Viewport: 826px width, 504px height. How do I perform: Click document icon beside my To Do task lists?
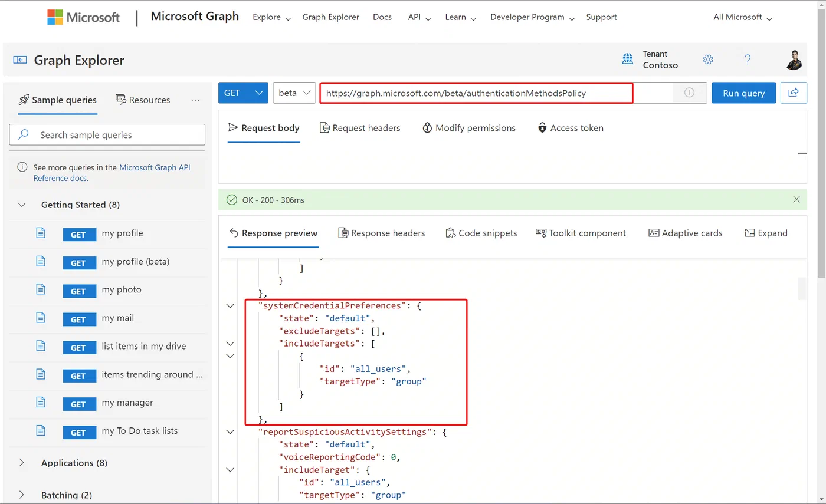[41, 431]
